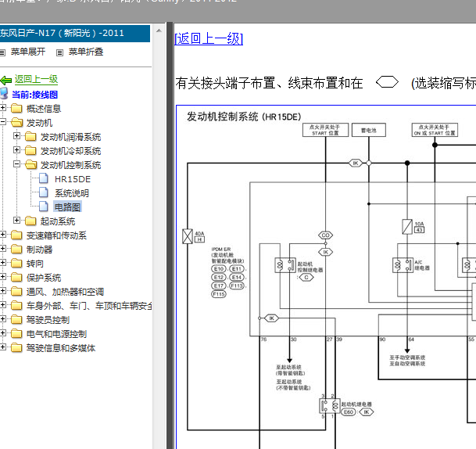Click the HR15DE document icon

(44, 178)
